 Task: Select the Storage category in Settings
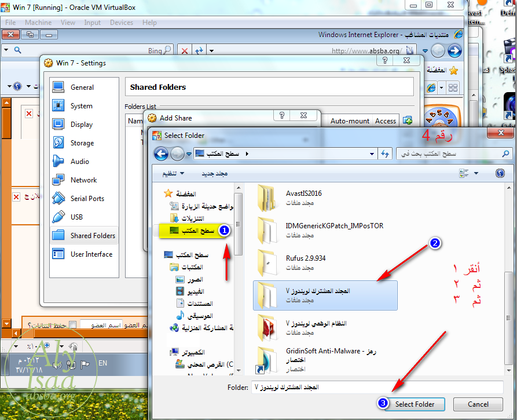(82, 143)
